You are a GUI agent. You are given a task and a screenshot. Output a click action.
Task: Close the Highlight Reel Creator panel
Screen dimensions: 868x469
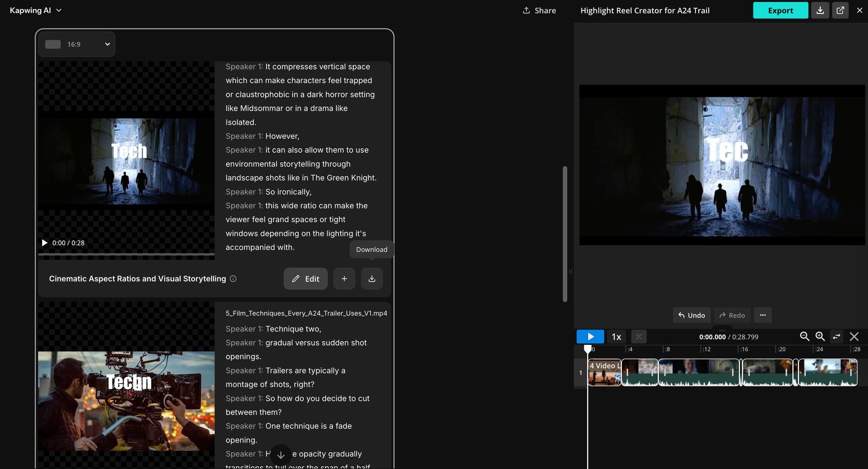859,10
